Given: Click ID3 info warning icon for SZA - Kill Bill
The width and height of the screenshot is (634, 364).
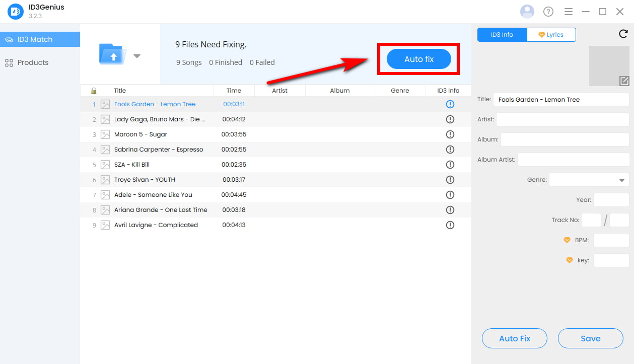Looking at the screenshot, I should point(450,165).
